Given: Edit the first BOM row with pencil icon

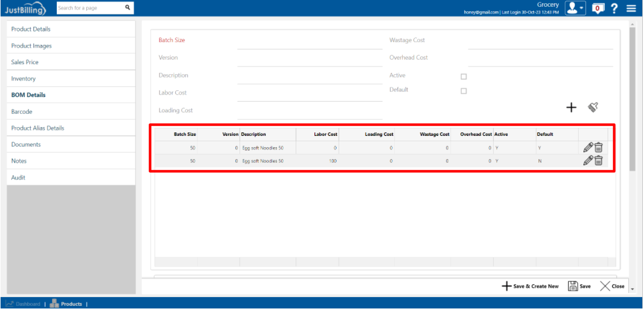Looking at the screenshot, I should (588, 148).
